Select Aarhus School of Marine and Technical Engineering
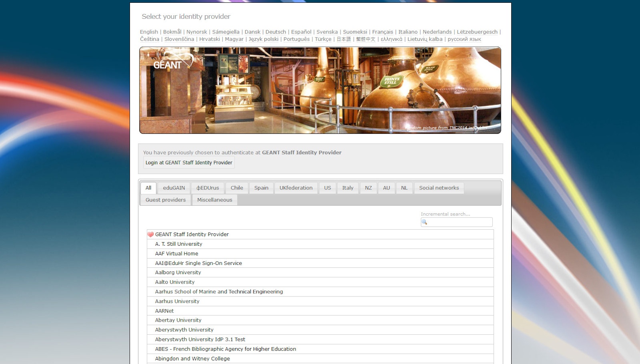 [x=320, y=292]
